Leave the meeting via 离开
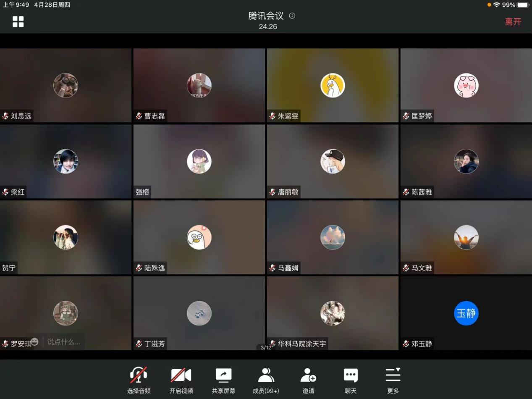532x399 pixels. pos(513,22)
